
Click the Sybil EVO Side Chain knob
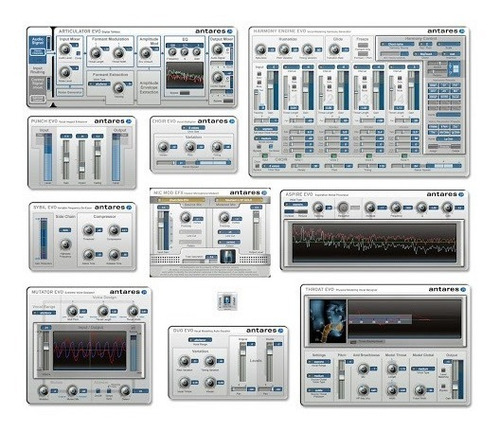[x=65, y=245]
